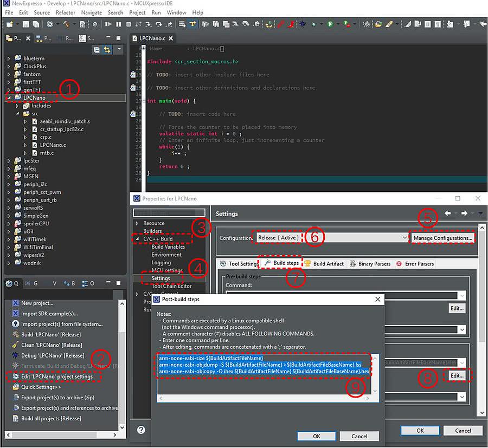This screenshot has width=488, height=448.
Task: Select the Binary Parsers tab
Action: [x=374, y=264]
